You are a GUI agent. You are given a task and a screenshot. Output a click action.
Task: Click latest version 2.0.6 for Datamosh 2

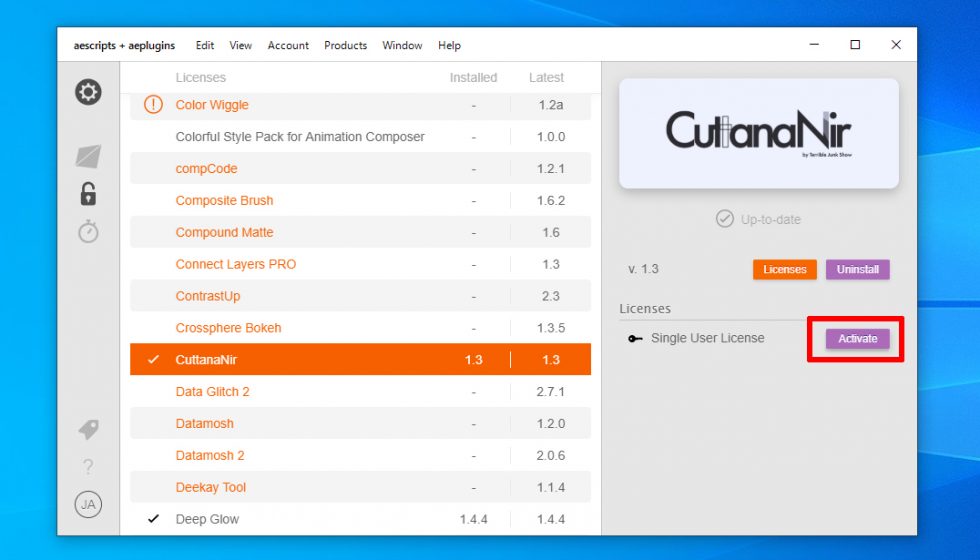pos(551,455)
